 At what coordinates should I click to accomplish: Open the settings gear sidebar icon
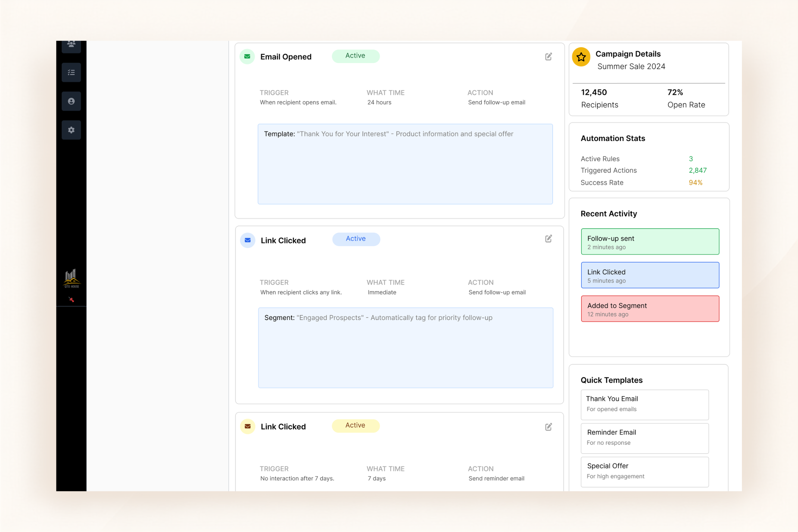pyautogui.click(x=71, y=130)
